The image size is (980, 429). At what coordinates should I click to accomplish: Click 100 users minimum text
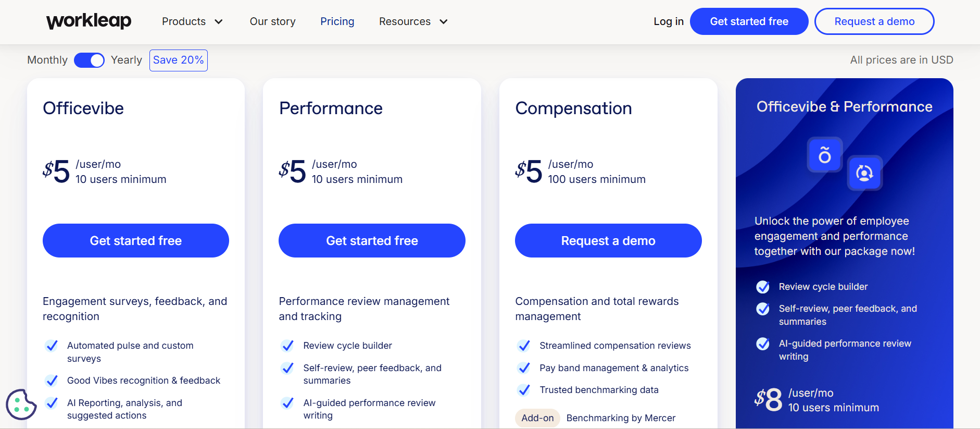[597, 179]
